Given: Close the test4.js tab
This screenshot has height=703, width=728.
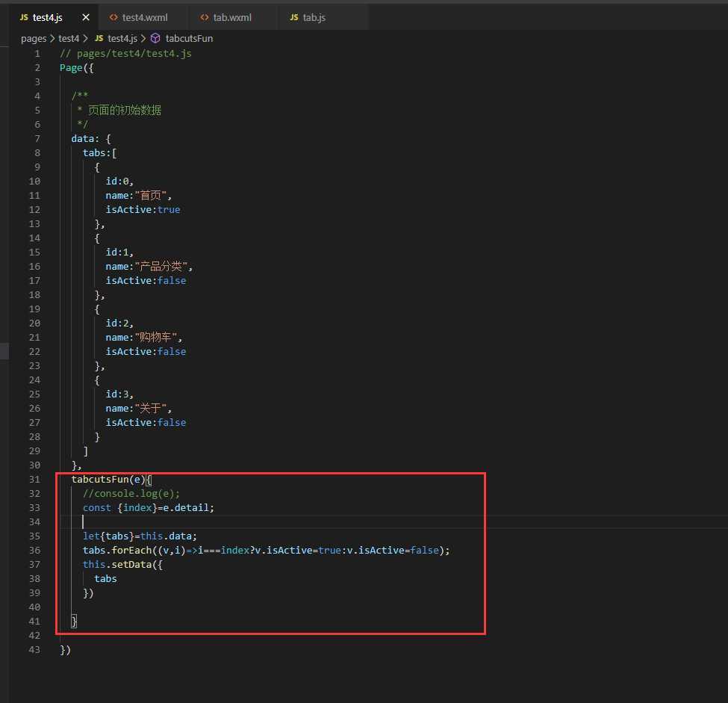Looking at the screenshot, I should [x=86, y=17].
